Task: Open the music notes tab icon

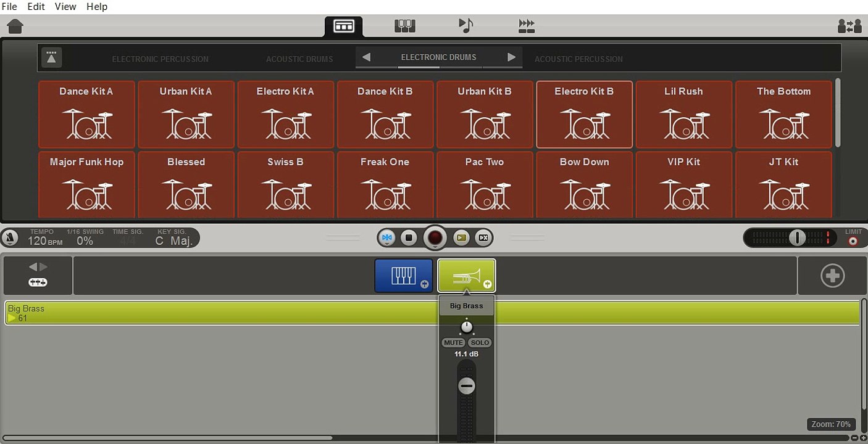Action: coord(465,26)
